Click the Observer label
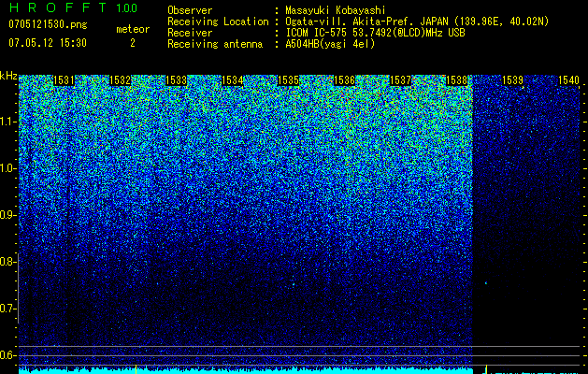 [190, 10]
